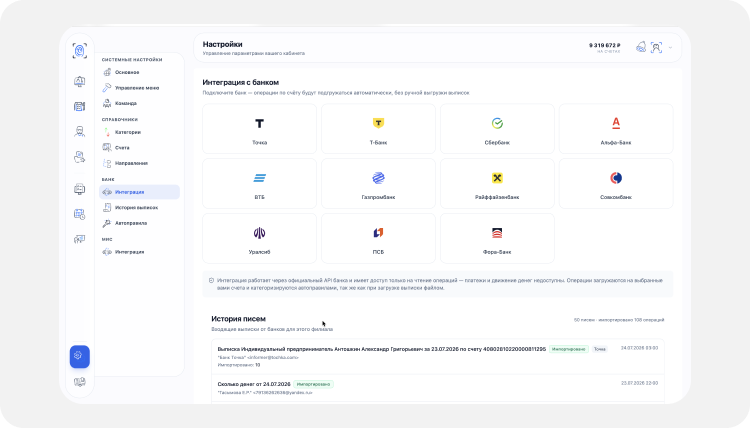Click the Счета menu icon
The image size is (750, 428).
(107, 148)
